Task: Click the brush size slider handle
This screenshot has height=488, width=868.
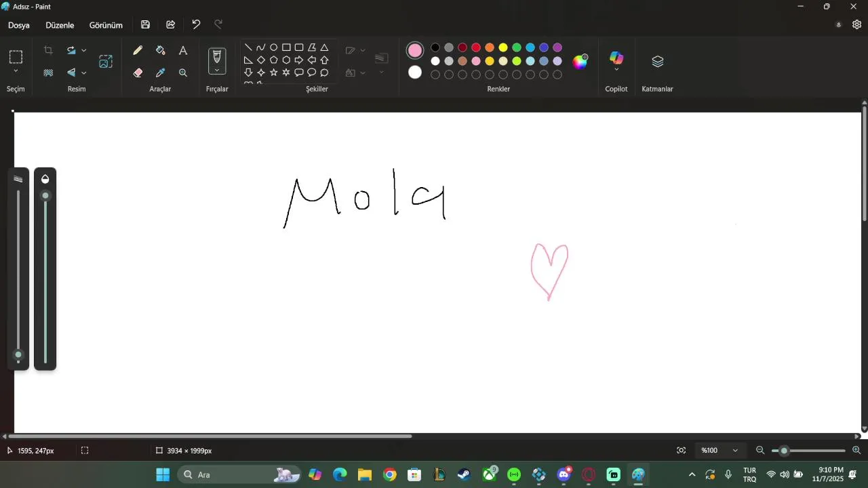Action: coord(18,354)
